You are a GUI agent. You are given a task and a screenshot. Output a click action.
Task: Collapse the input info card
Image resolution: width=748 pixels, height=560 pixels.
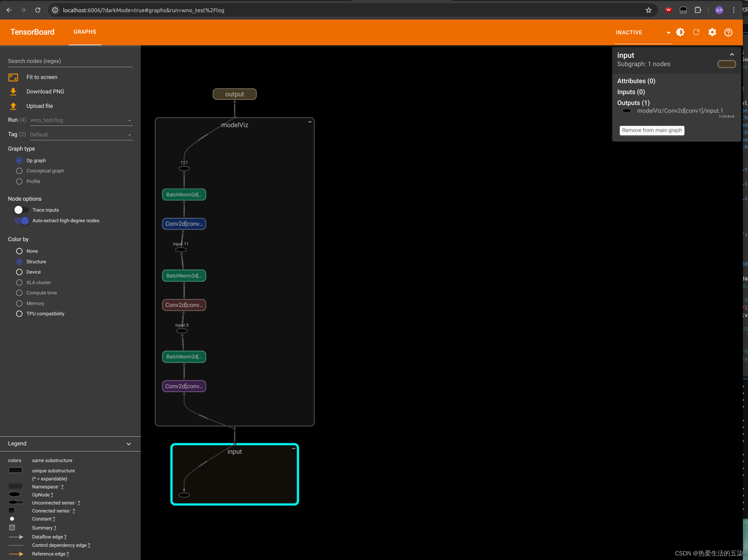tap(731, 55)
